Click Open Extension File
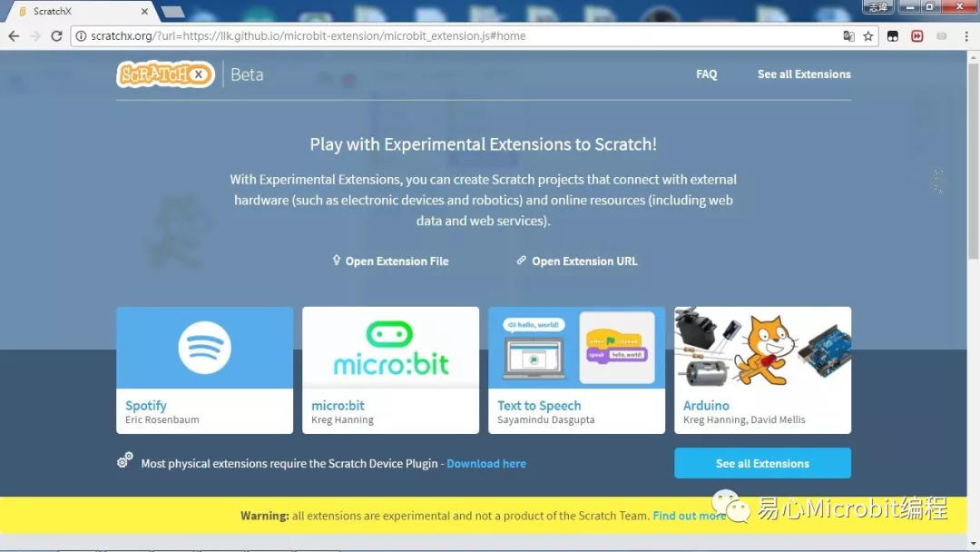This screenshot has width=980, height=552. click(390, 261)
